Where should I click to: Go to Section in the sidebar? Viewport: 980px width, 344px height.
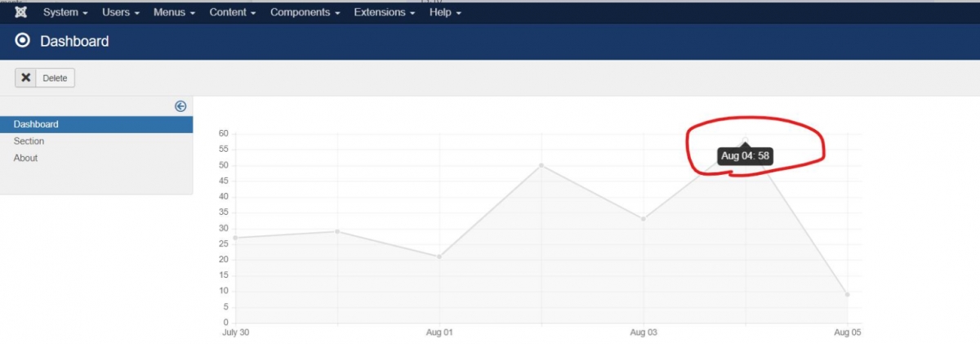tap(29, 141)
